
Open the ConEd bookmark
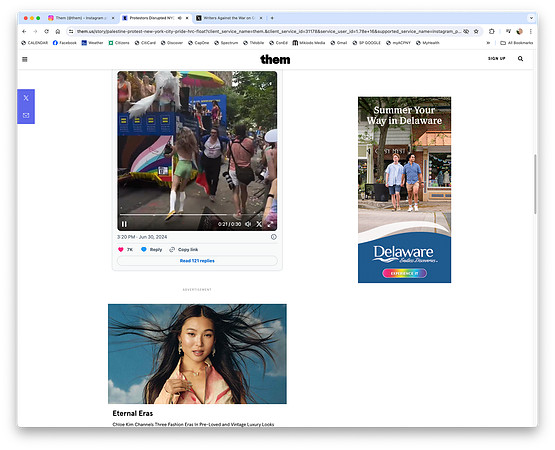tap(278, 43)
